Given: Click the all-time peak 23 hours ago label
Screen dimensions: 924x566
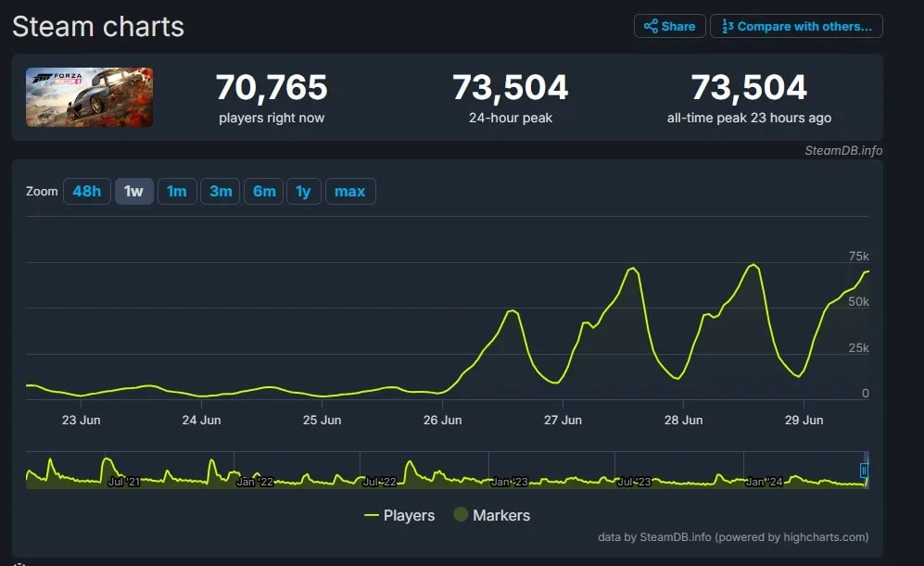Looking at the screenshot, I should (749, 118).
